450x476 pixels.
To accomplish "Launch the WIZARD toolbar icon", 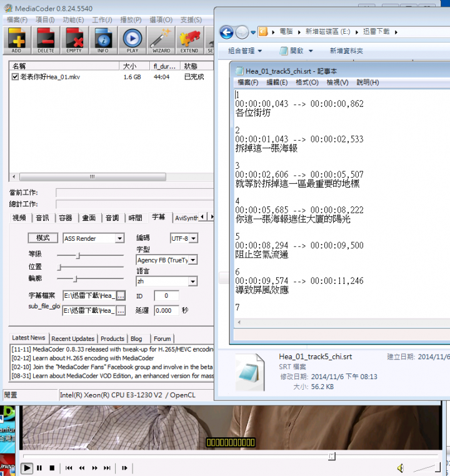I will point(161,40).
